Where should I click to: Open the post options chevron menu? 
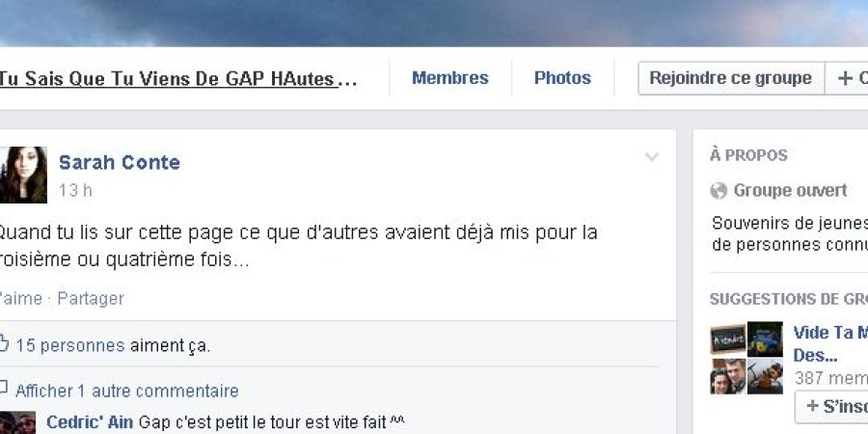tap(652, 157)
